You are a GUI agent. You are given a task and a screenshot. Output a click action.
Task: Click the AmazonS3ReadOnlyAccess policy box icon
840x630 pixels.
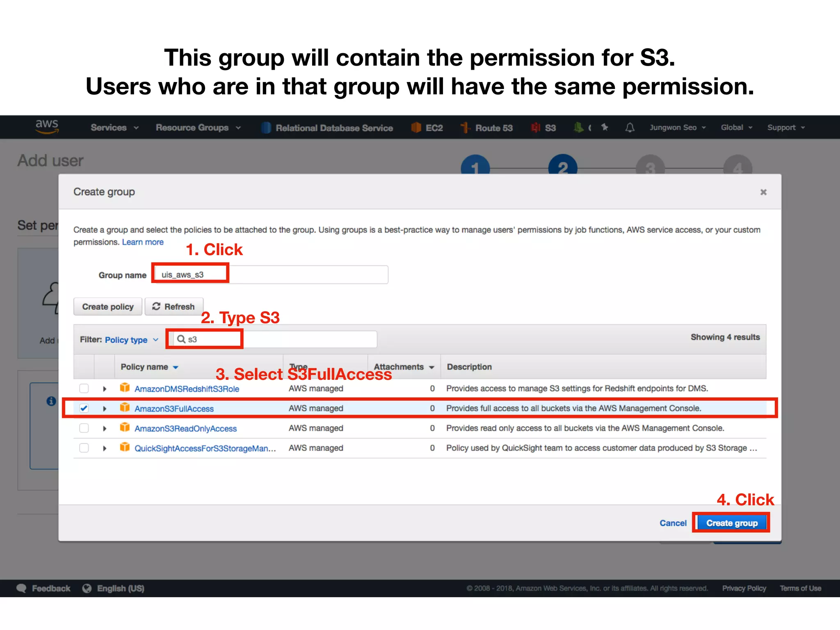point(125,427)
